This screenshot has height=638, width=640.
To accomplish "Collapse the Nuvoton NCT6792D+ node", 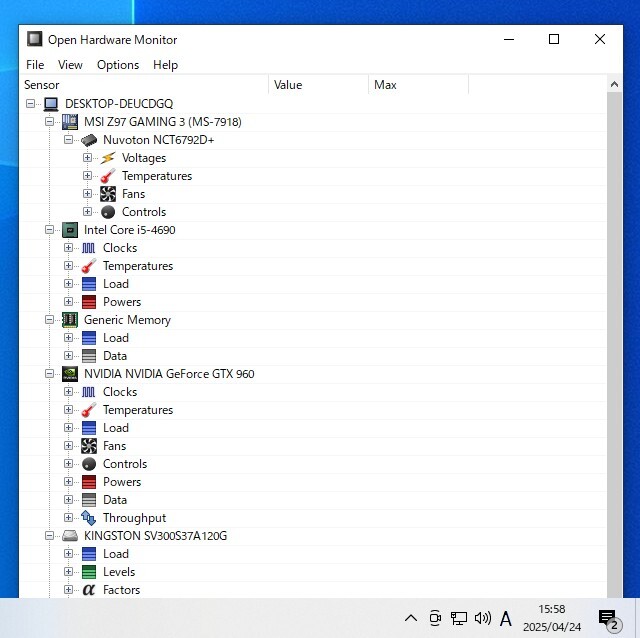I will (x=69, y=140).
